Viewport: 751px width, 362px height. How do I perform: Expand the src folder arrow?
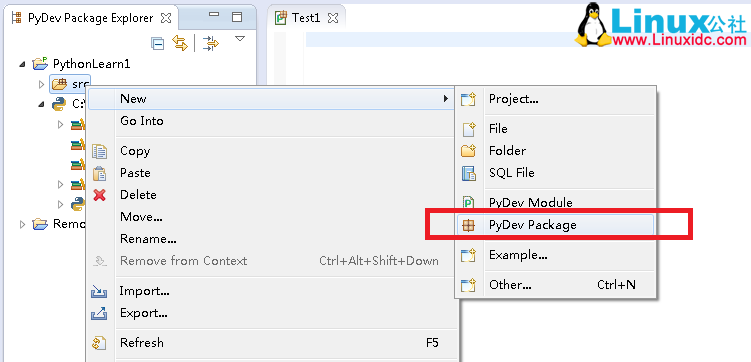[x=41, y=85]
